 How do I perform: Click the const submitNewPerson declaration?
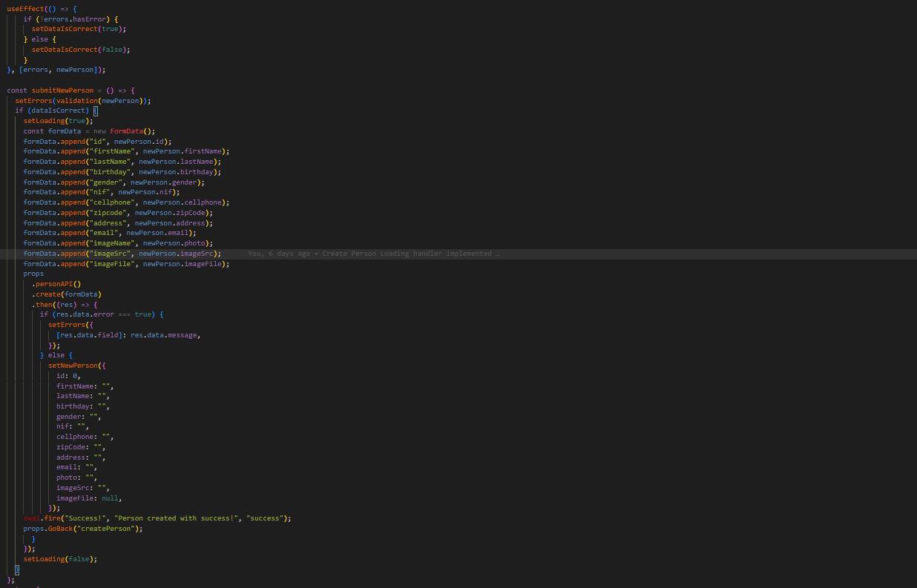point(70,90)
